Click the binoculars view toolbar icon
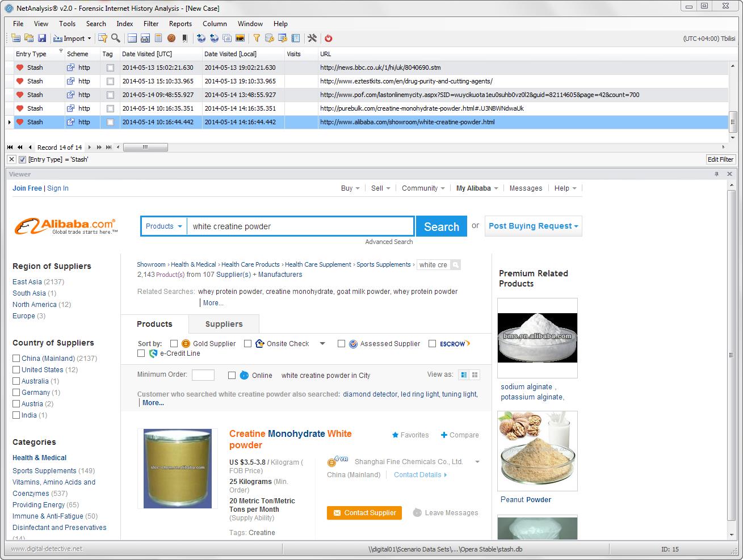Image resolution: width=743 pixels, height=560 pixels. (x=145, y=38)
